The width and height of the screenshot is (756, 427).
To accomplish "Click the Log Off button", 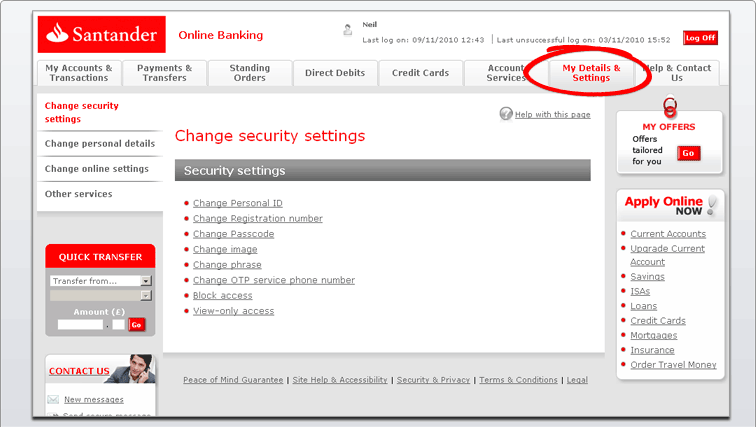I will coord(700,38).
